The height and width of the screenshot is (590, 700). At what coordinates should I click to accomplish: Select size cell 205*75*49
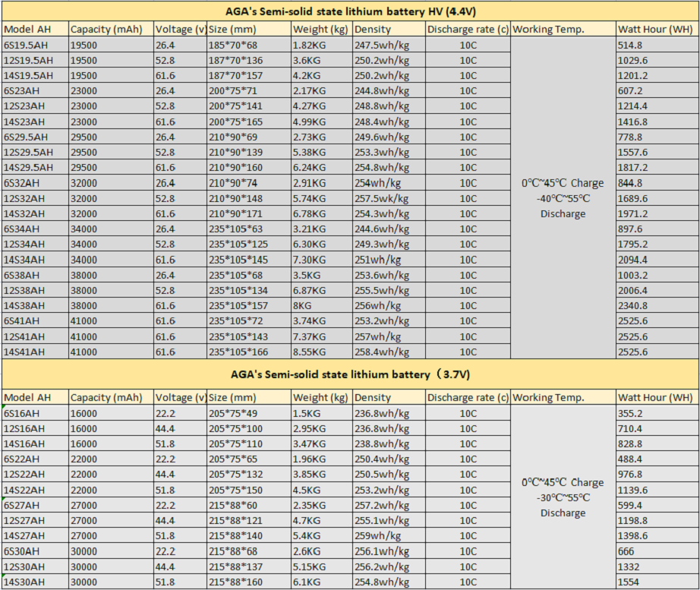(x=249, y=413)
